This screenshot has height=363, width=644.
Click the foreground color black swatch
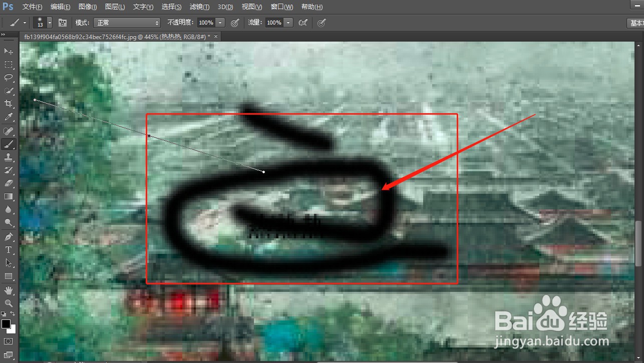click(6, 324)
